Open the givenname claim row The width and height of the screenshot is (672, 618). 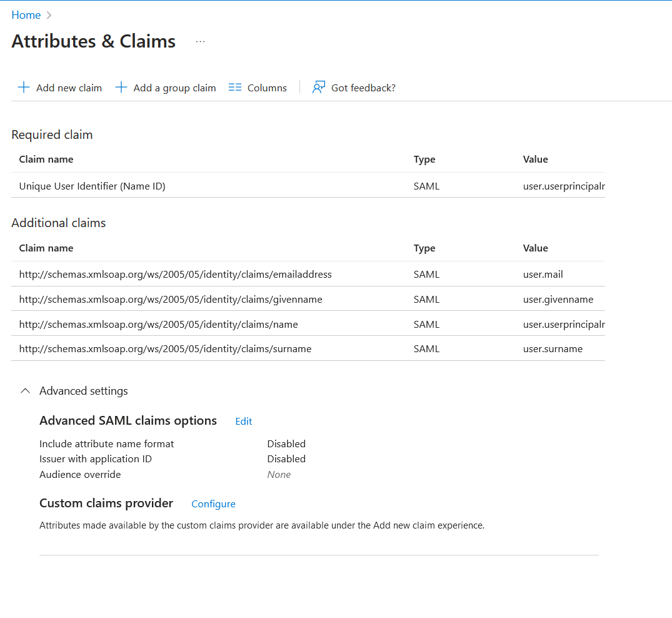tap(308, 299)
